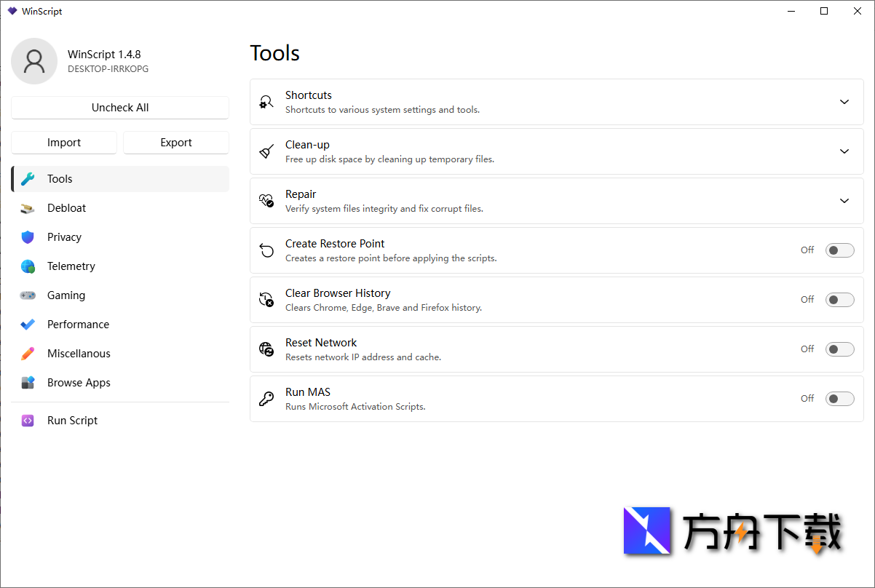Click the Run Script code icon
The height and width of the screenshot is (588, 875).
[28, 421]
